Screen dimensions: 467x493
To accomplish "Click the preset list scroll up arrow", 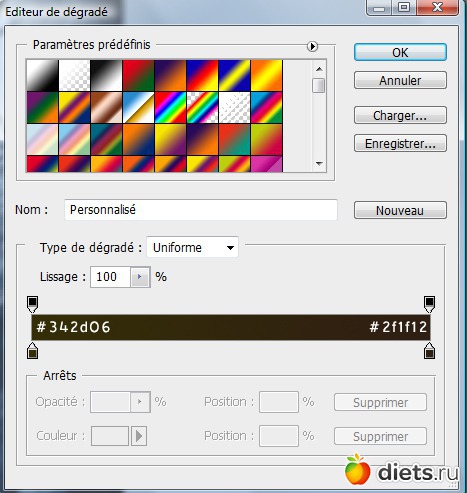I will 319,69.
